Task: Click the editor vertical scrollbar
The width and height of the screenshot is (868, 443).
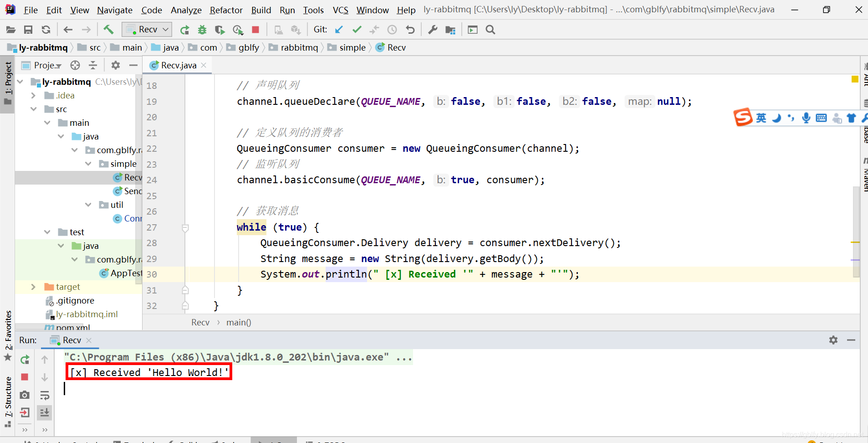Action: click(x=856, y=232)
